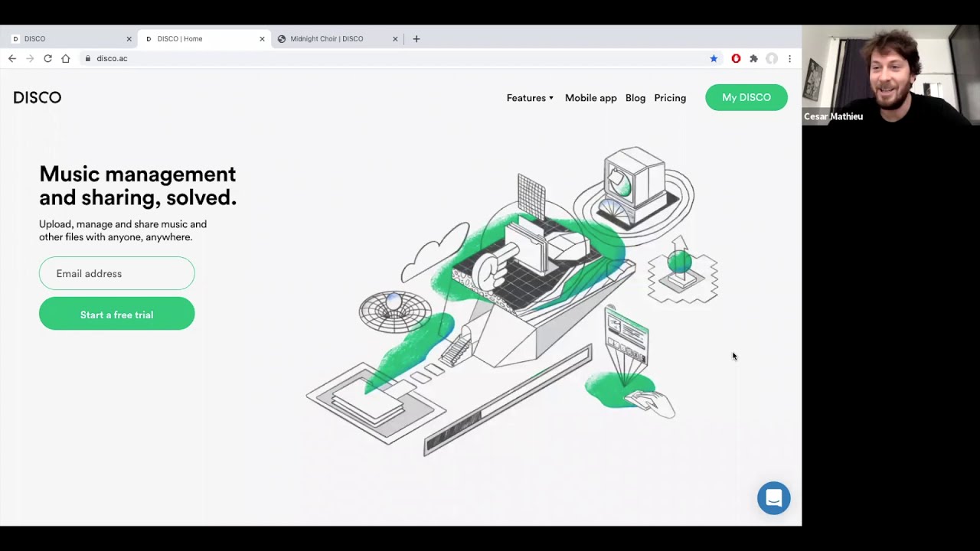Click the browser forward arrow
The image size is (980, 551).
[x=30, y=58]
